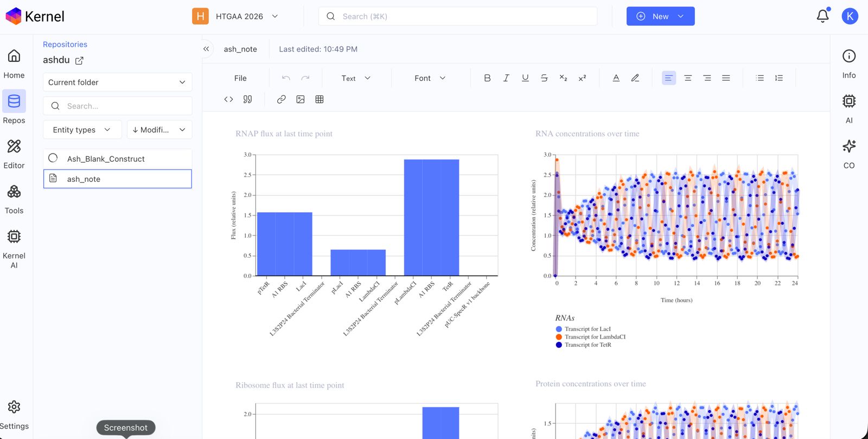The height and width of the screenshot is (439, 868).
Task: Click the repository search field
Action: pos(117,106)
